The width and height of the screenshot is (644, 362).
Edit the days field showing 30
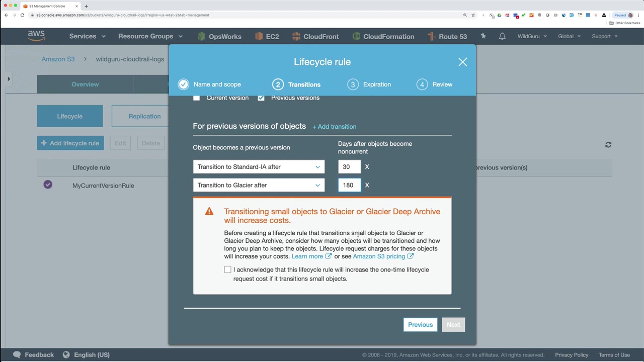tap(349, 167)
